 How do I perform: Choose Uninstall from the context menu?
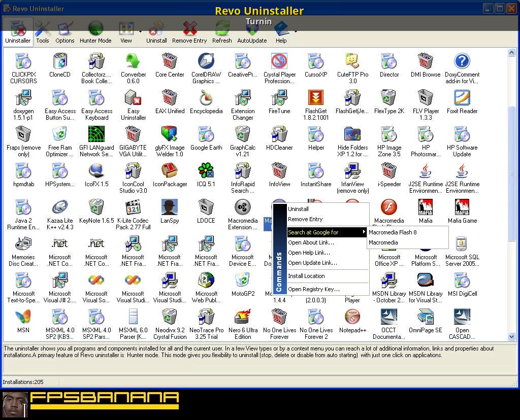pos(298,209)
